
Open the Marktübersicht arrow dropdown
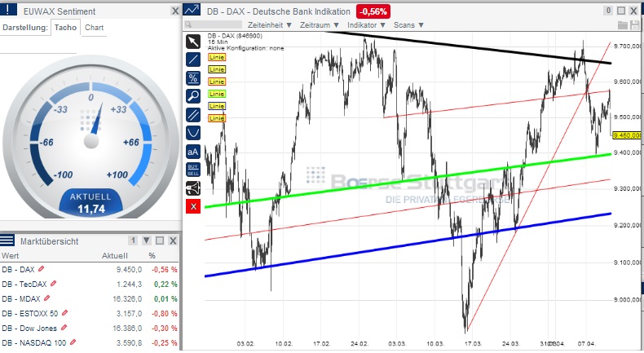click(146, 240)
